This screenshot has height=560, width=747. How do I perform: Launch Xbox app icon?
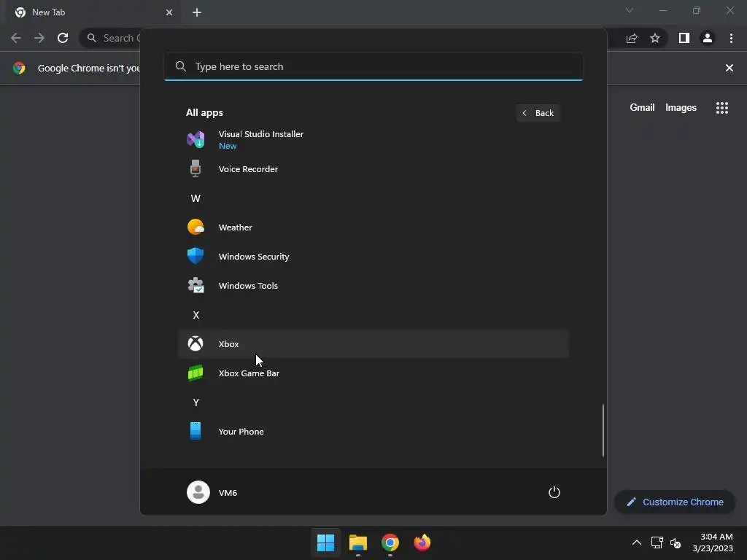pos(196,343)
